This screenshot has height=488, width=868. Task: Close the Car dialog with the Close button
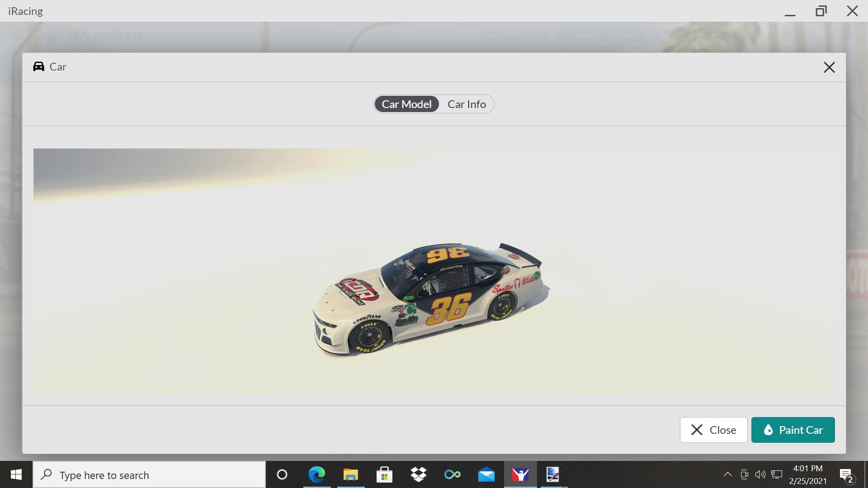[713, 430]
